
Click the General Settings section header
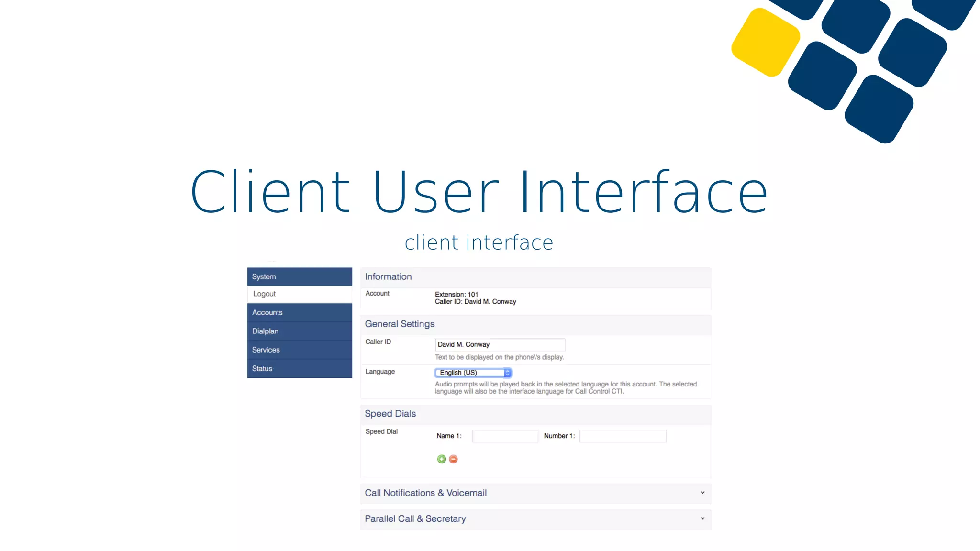[x=535, y=324]
